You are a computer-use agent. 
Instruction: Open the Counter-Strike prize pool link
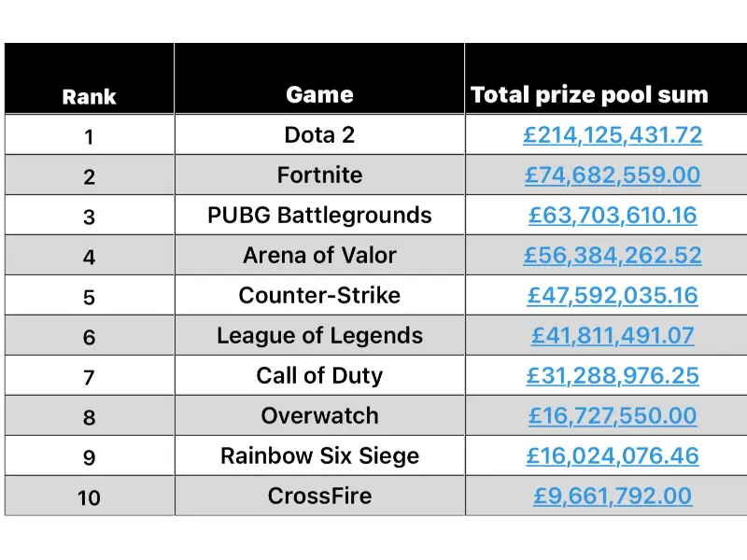click(613, 296)
